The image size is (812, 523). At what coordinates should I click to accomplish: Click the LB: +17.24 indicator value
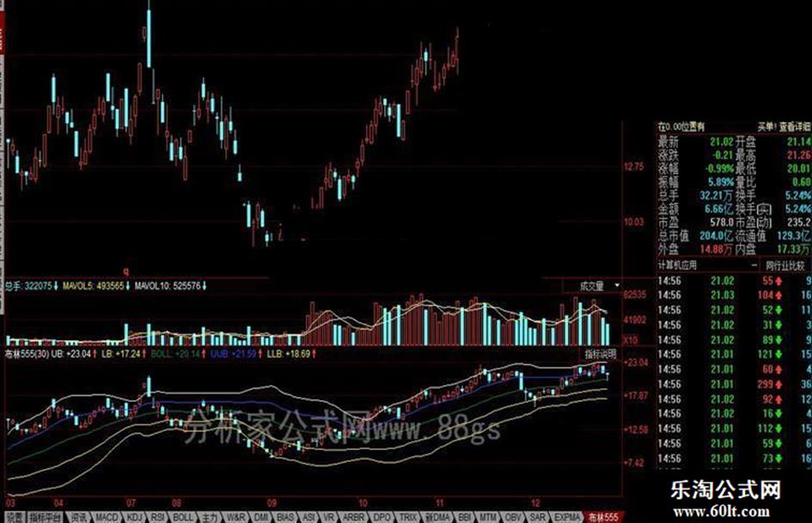tap(121, 354)
